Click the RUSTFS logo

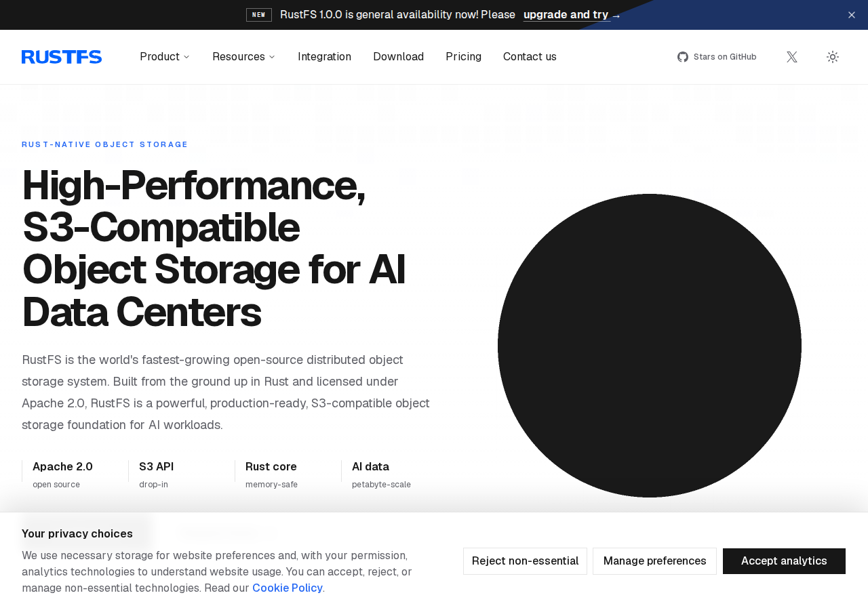click(x=62, y=57)
